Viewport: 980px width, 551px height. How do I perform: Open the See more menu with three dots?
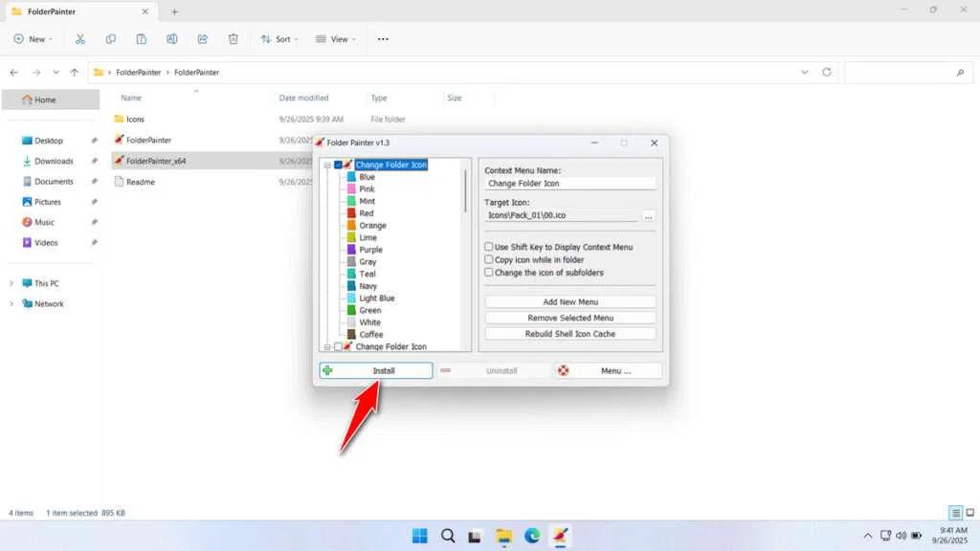coord(382,38)
